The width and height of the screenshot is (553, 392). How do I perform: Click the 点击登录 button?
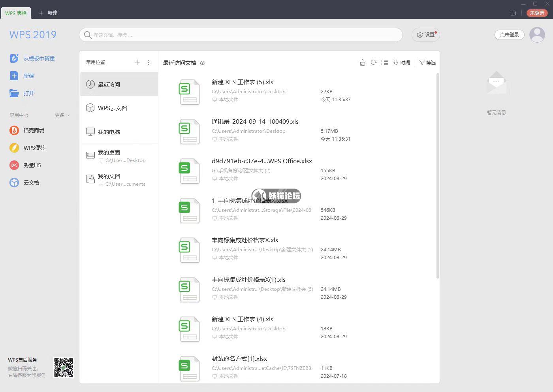coord(509,35)
